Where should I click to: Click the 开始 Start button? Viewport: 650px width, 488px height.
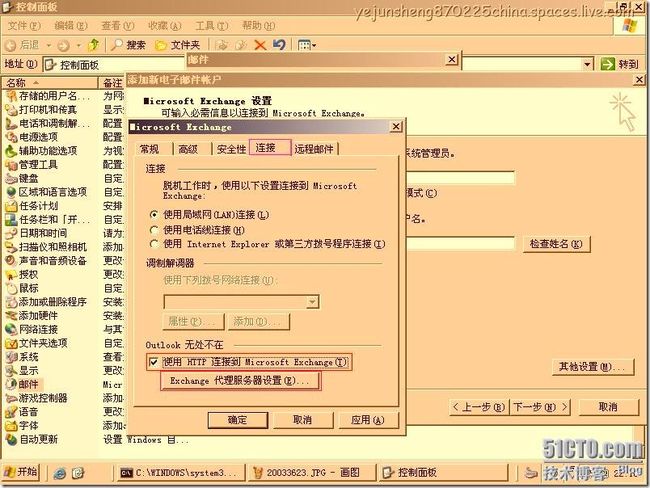tap(21, 472)
